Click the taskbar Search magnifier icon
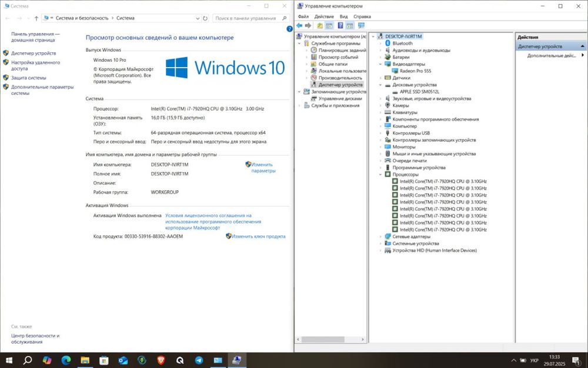The height and width of the screenshot is (368, 588). pos(28,360)
